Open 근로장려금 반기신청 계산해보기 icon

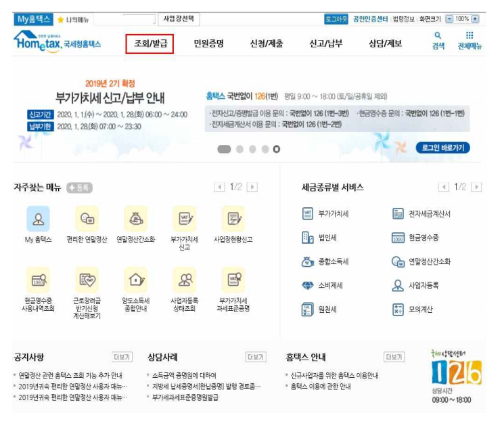[87, 280]
